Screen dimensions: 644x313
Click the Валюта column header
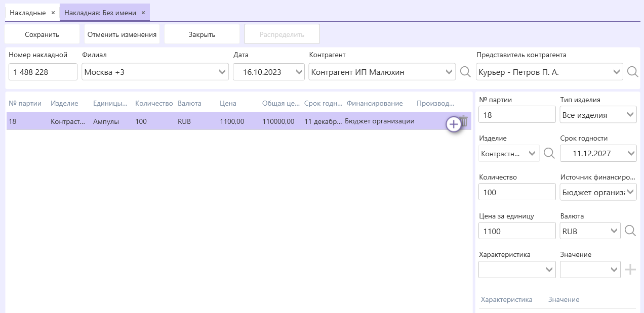point(189,103)
